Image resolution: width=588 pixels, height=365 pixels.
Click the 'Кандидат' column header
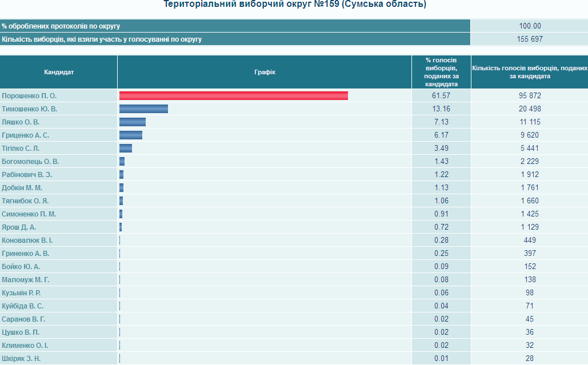[x=59, y=72]
